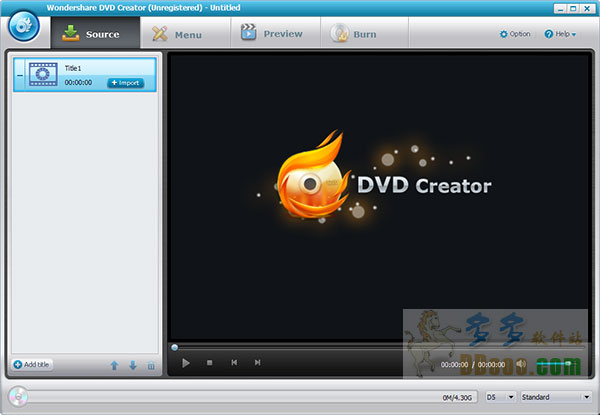600x415 pixels.
Task: Mute audio with the speaker icon
Action: [521, 364]
